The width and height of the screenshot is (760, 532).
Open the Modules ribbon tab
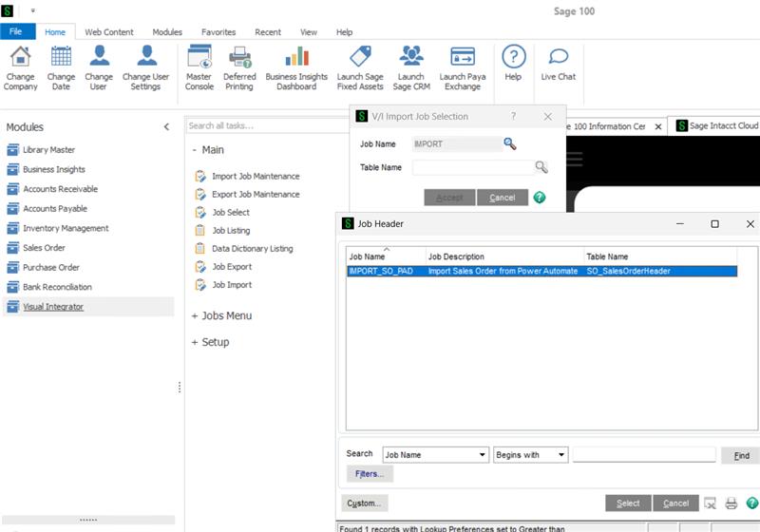point(167,32)
